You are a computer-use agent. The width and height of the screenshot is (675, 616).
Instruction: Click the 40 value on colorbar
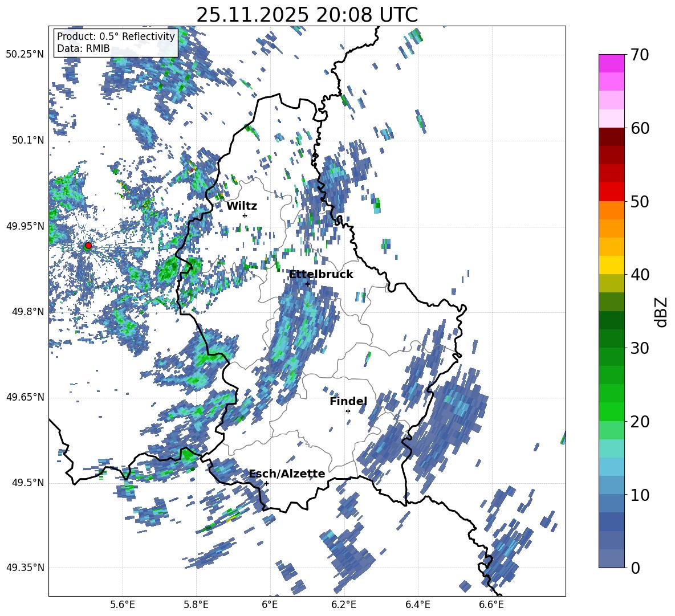(640, 275)
